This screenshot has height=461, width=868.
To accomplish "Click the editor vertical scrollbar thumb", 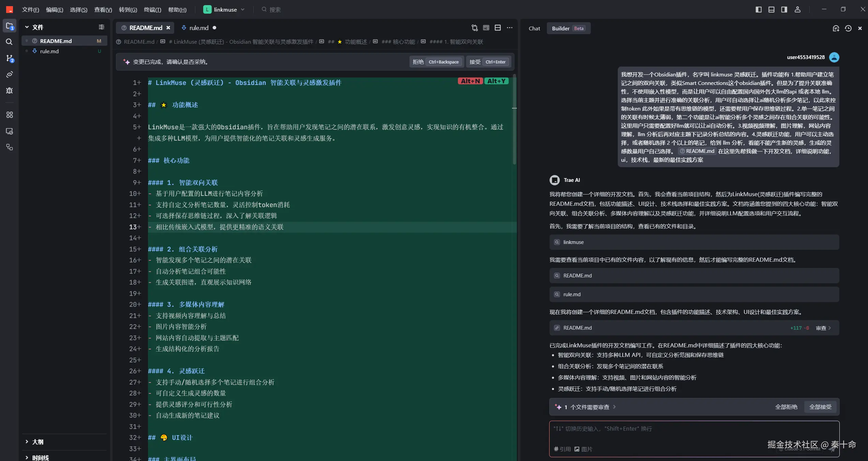I will 514,119.
